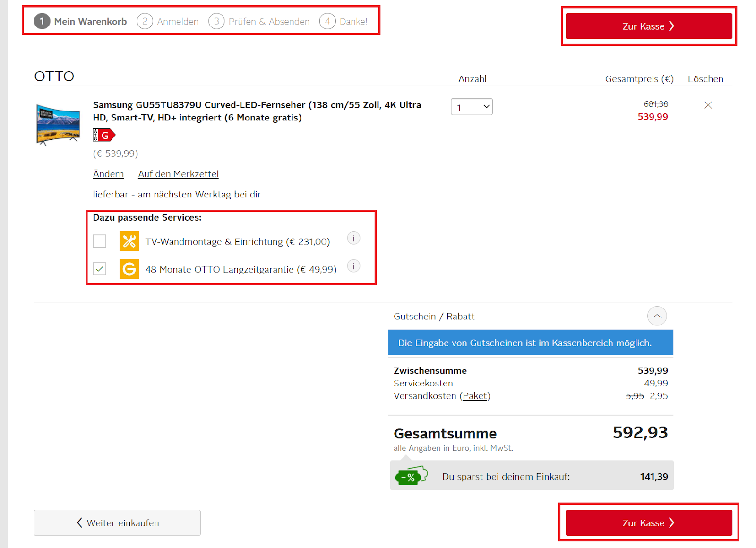Click the energy label G icon
This screenshot has height=548, width=756.
click(104, 135)
